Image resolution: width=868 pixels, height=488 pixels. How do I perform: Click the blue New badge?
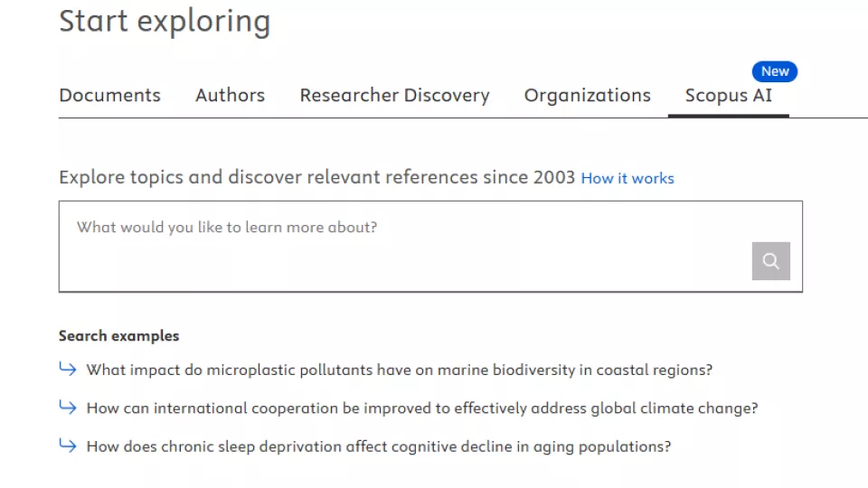[775, 71]
